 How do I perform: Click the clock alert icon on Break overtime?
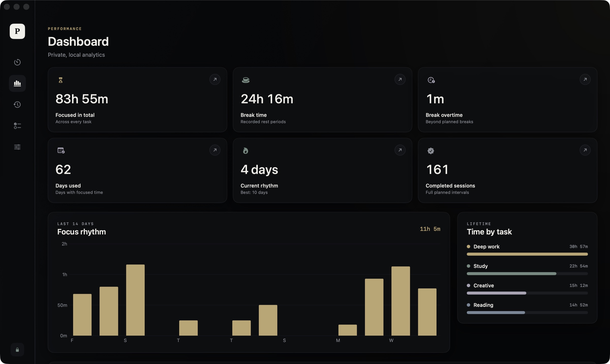(431, 80)
